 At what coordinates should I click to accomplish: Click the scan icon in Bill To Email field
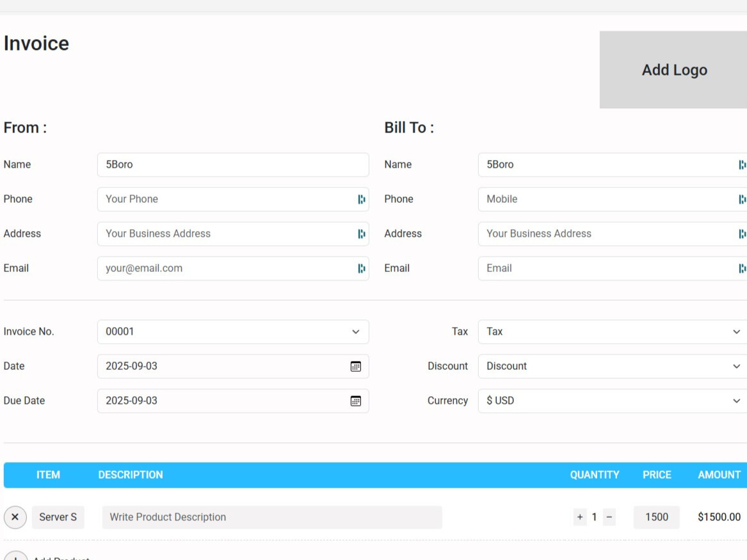point(743,268)
